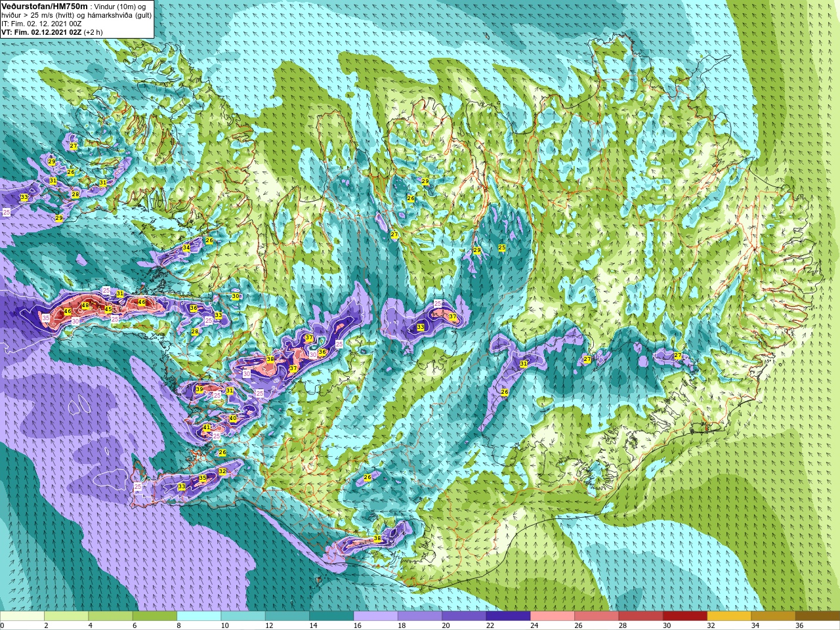Click the yellow 48 gust label
840x630 pixels.
click(85, 306)
